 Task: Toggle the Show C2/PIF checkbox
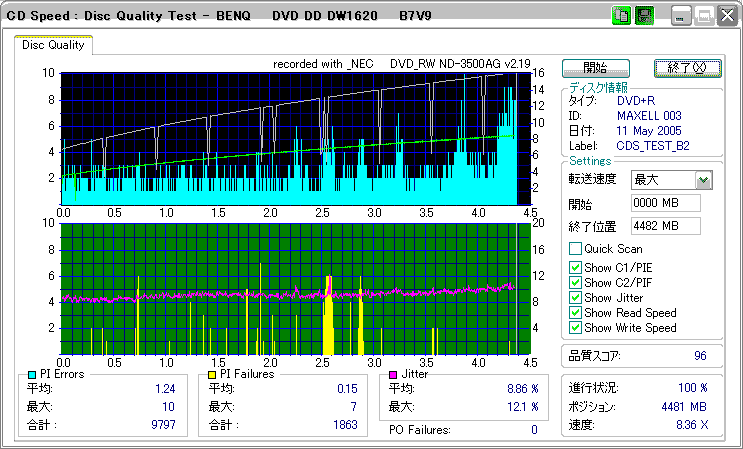pos(575,282)
